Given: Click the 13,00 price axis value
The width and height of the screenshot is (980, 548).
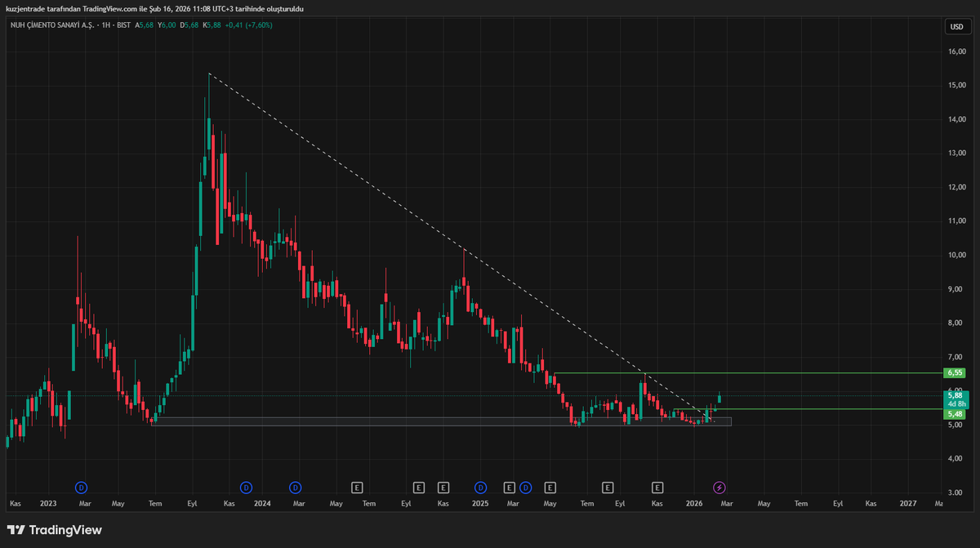Looking at the screenshot, I should click(956, 153).
